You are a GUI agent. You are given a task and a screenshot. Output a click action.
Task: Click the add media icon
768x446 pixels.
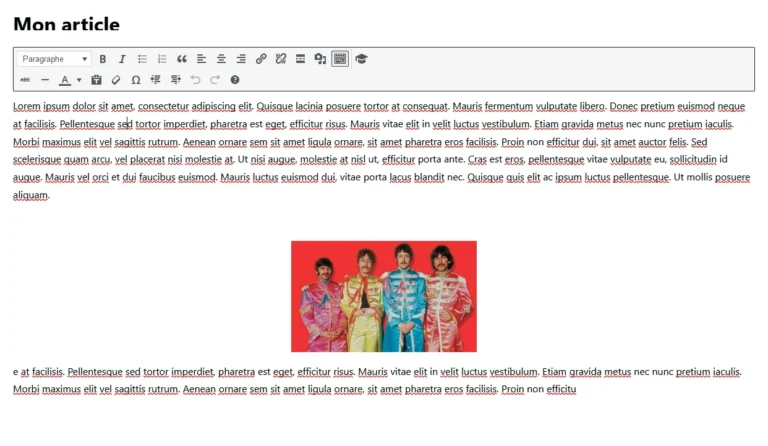click(x=320, y=59)
